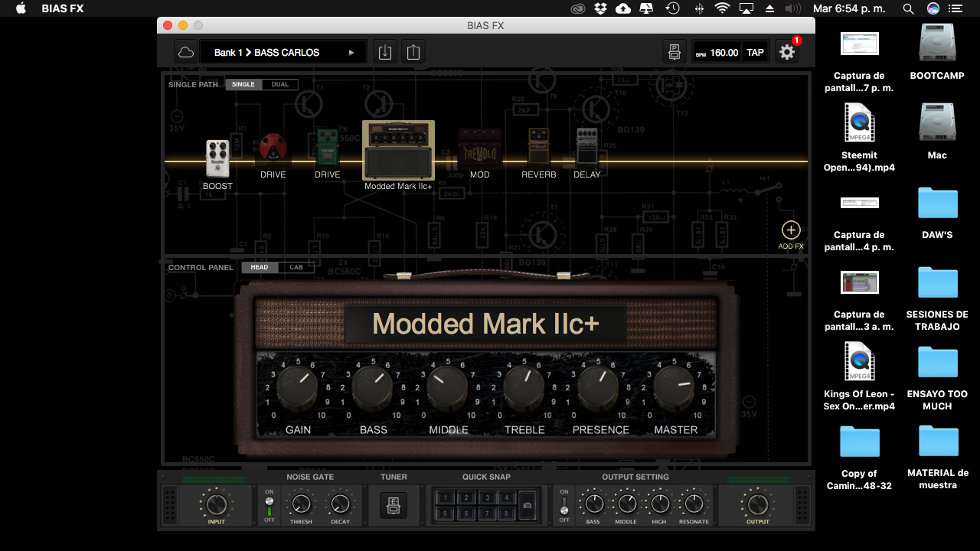
Task: Click the amp MIDDLE knob
Action: [447, 387]
